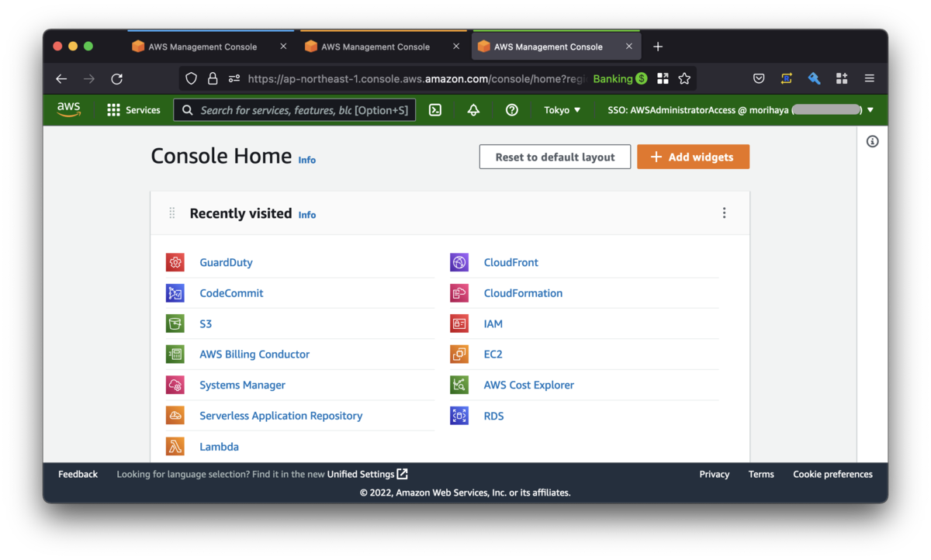Click Info link next to Recently visited

(x=307, y=215)
